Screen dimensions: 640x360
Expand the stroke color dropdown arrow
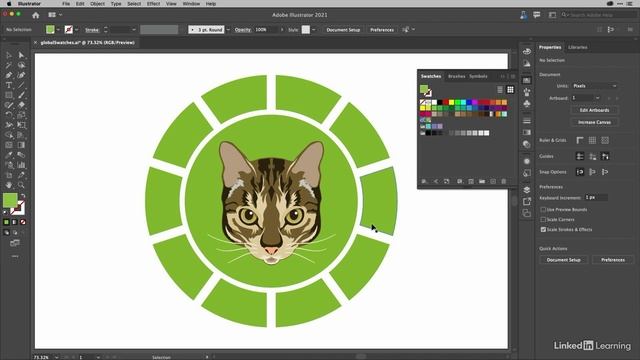(76, 30)
